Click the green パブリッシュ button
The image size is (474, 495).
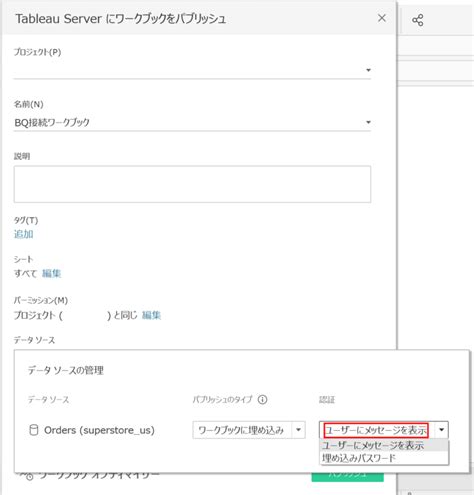click(347, 477)
